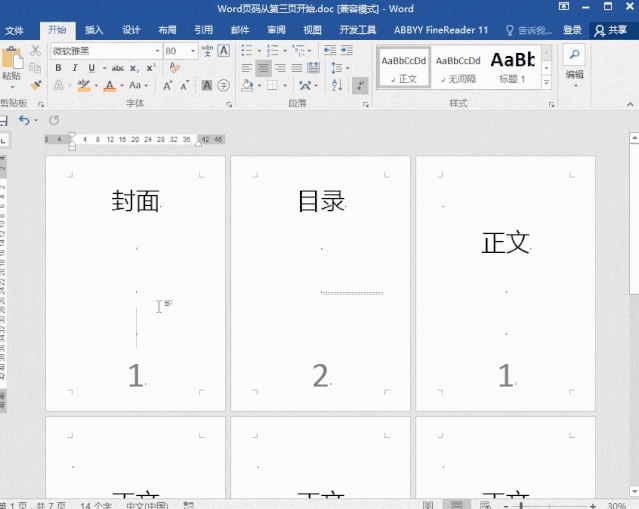Add character border (boxed A)
Screen dimensions: 639x509
pos(224,51)
